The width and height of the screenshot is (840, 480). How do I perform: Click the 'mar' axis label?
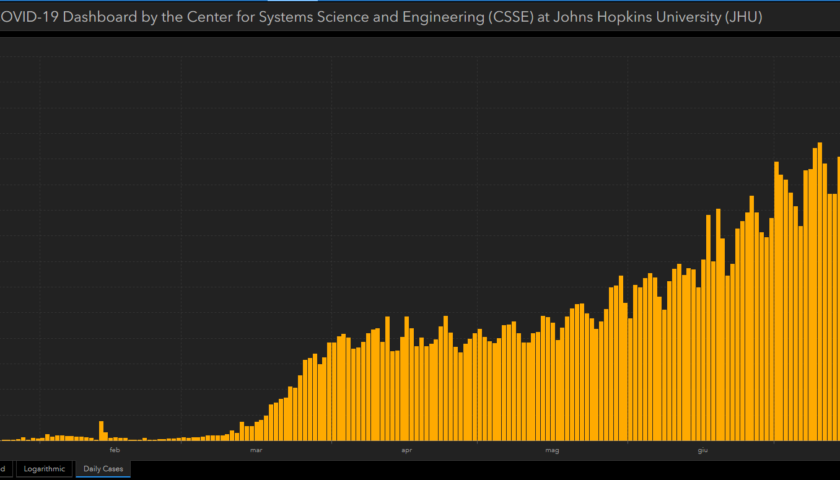tap(256, 451)
